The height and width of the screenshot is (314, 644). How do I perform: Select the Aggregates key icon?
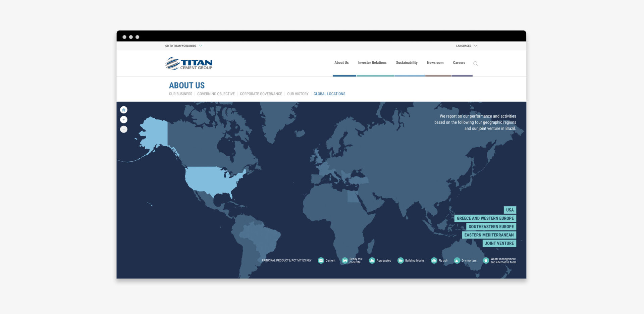(x=372, y=260)
